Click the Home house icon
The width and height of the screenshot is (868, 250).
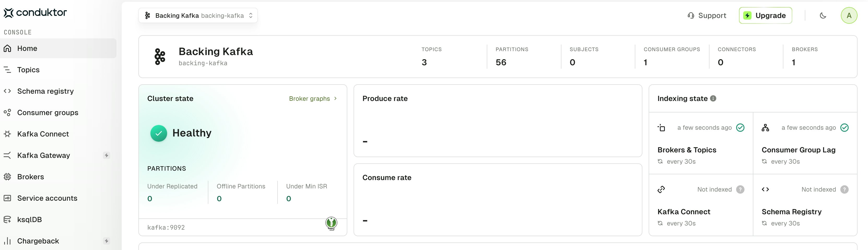coord(7,48)
